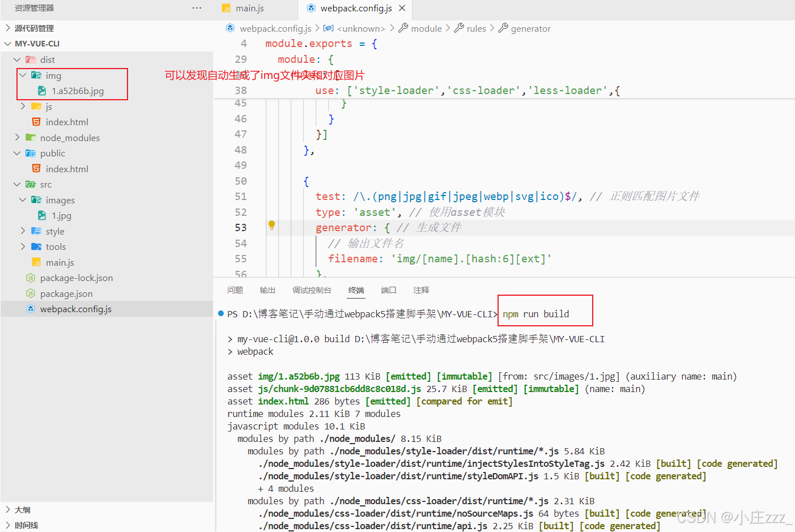
Task: Click the img folder icon under dist
Action: (36, 75)
